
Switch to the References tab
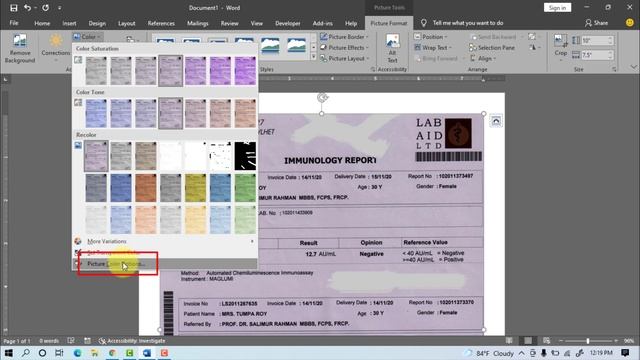tap(161, 23)
